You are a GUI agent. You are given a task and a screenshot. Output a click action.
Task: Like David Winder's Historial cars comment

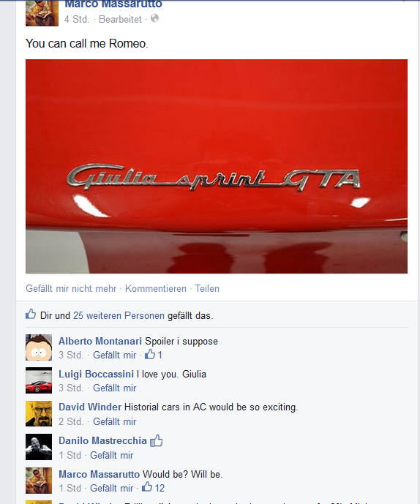pyautogui.click(x=114, y=421)
